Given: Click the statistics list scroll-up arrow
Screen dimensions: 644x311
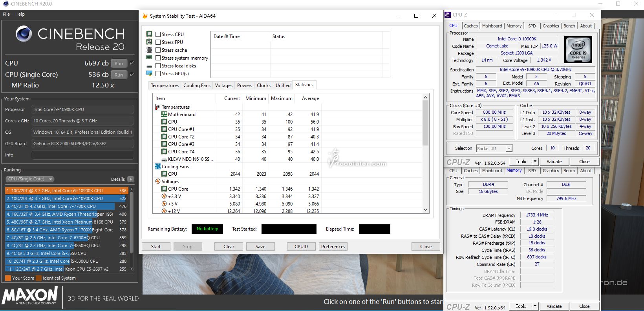Looking at the screenshot, I should tap(425, 97).
